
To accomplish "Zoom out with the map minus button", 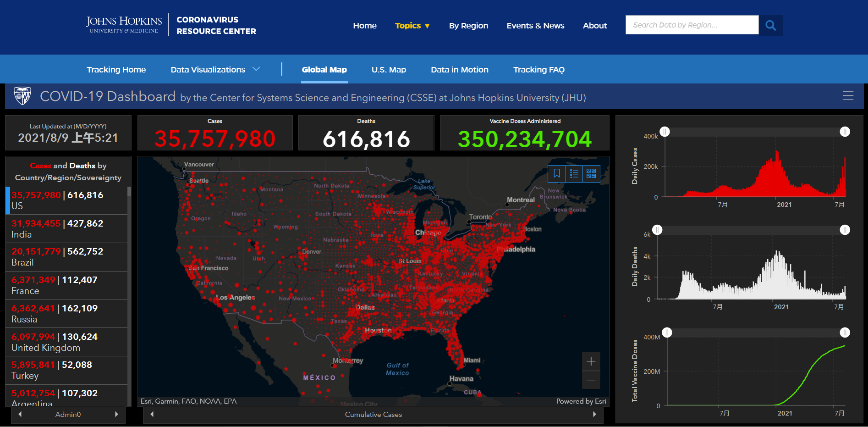I will click(591, 380).
